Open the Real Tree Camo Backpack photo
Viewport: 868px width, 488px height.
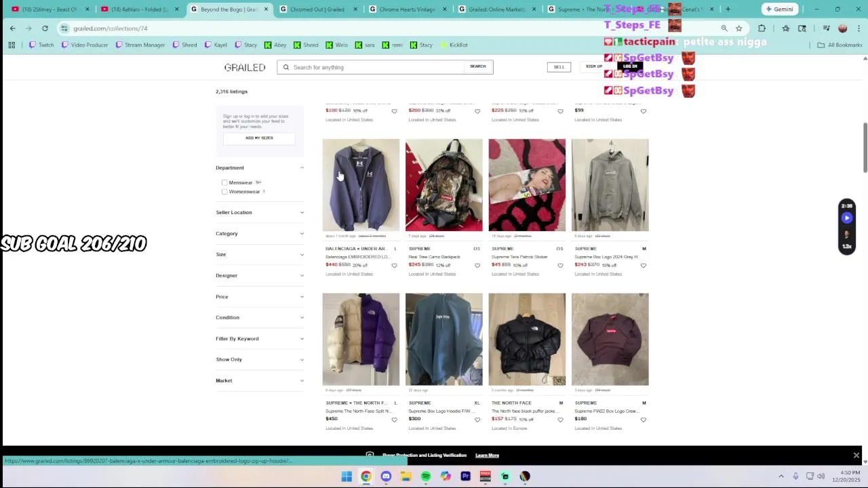(x=444, y=185)
